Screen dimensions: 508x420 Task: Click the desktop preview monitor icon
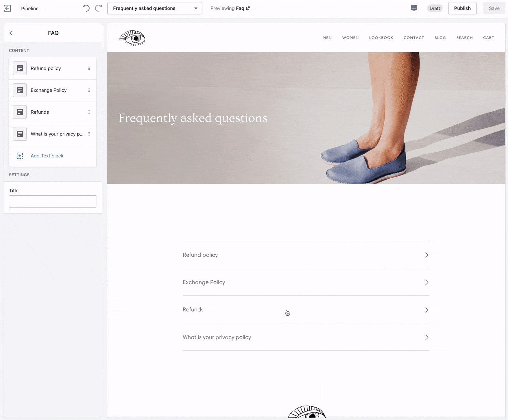tap(414, 8)
